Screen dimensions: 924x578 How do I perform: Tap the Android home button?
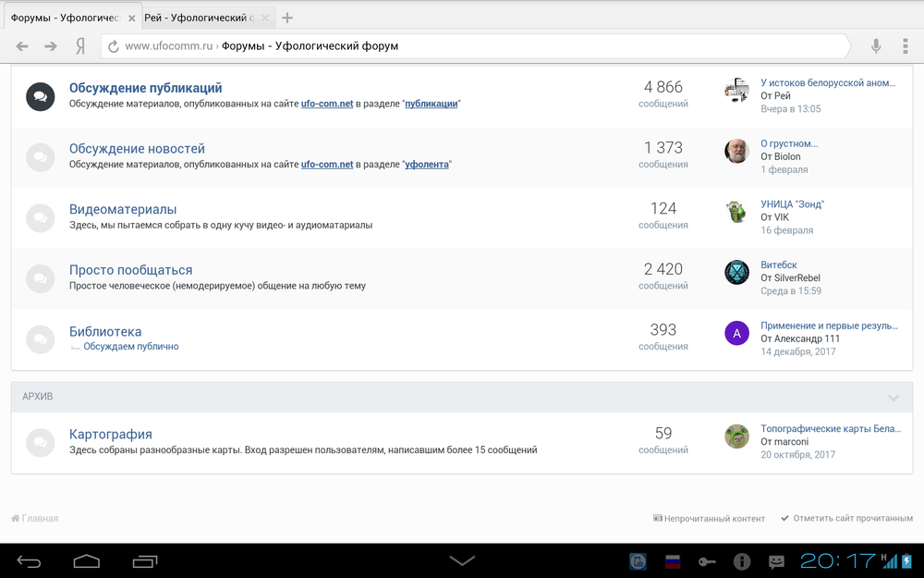point(87,560)
